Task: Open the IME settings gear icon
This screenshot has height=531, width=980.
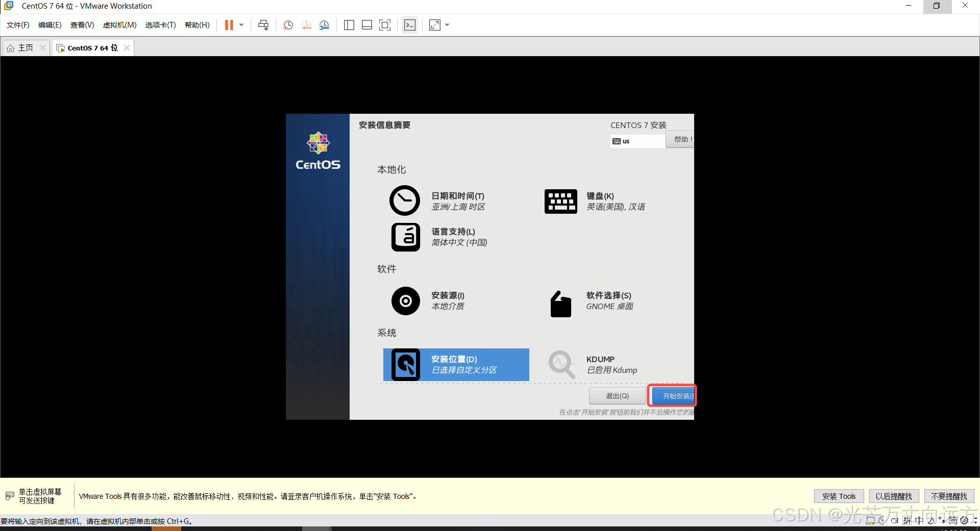Action: tap(964, 520)
